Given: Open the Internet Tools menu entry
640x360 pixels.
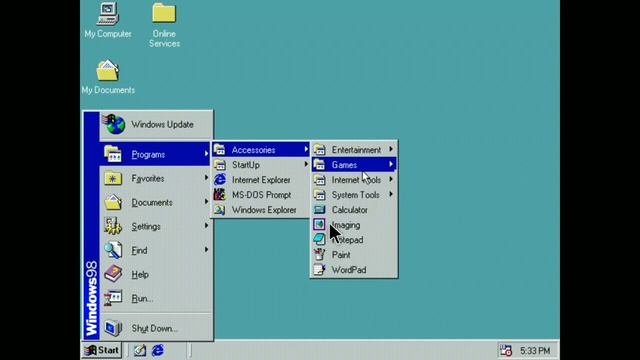Looking at the screenshot, I should [354, 180].
